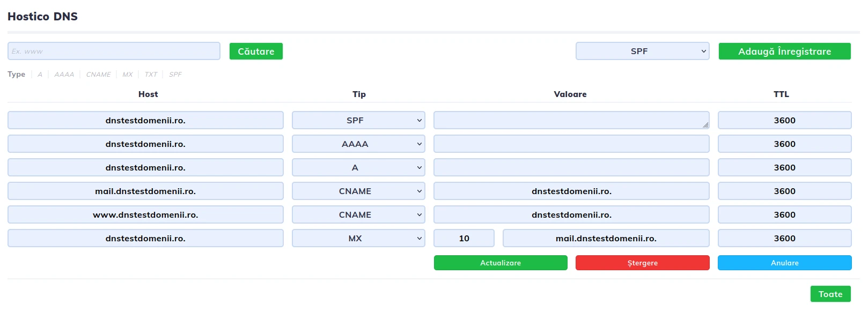Filter records by AAAA type

[x=64, y=75]
